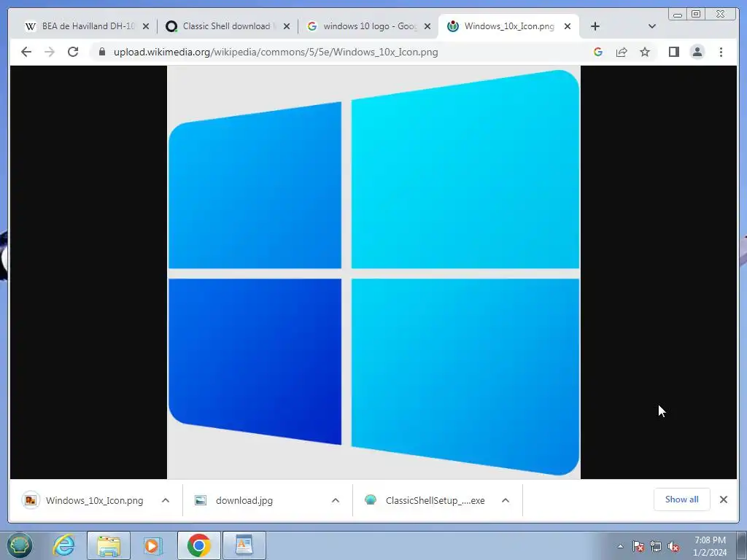
Task: Open the Chrome side panel
Action: point(673,52)
